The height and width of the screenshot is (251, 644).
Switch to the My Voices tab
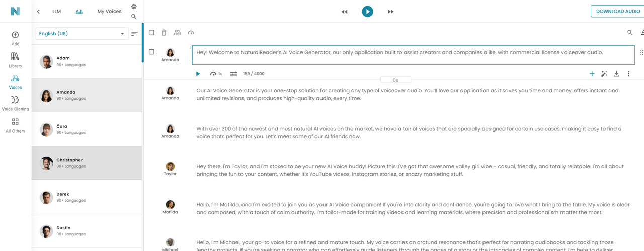pos(109,11)
